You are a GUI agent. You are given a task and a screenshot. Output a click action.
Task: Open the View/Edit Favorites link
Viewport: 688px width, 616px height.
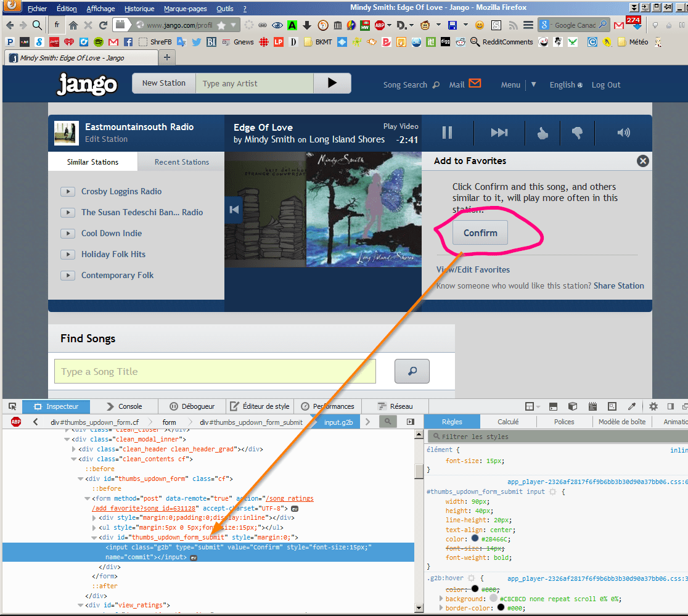473,269
